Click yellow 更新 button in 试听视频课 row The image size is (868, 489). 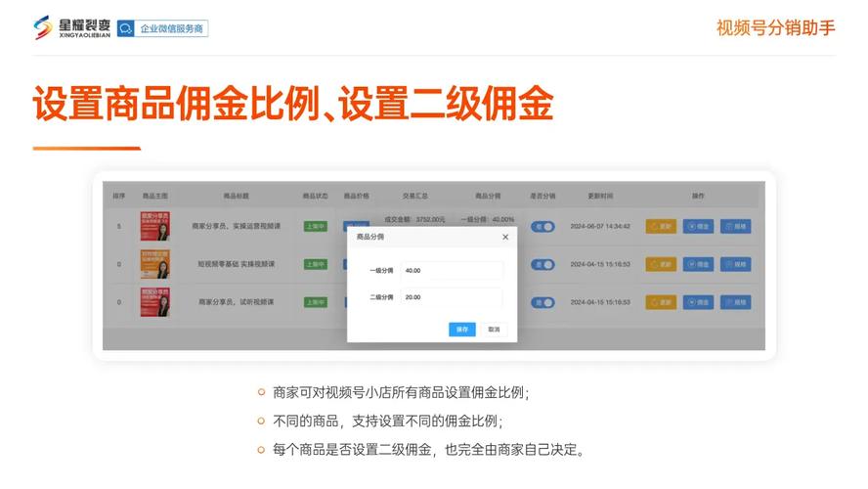tap(661, 302)
